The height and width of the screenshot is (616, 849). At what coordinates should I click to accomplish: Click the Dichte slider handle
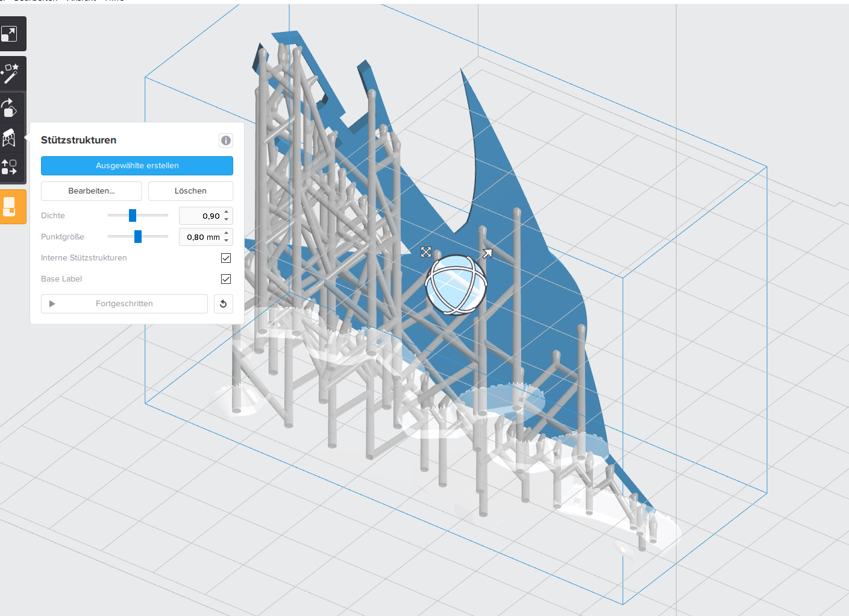pos(133,215)
